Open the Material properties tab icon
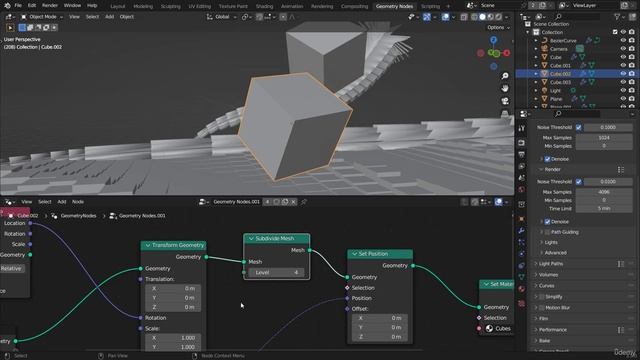The width and height of the screenshot is (640, 360). [x=522, y=289]
